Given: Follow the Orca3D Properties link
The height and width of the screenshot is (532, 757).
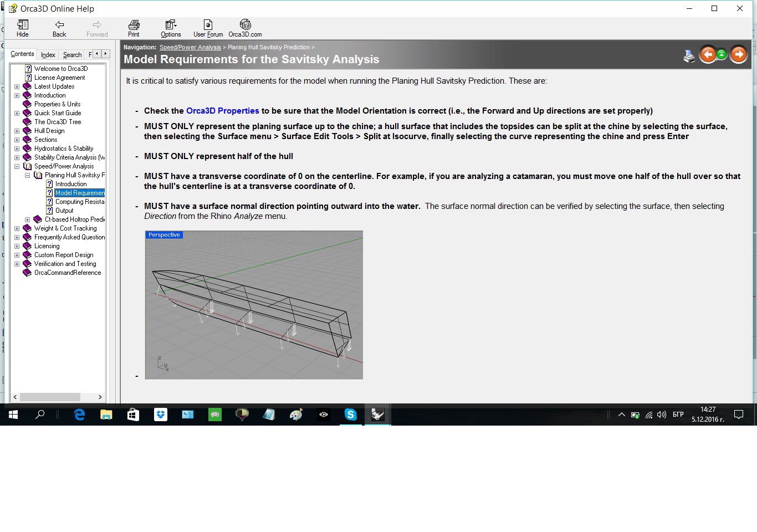Looking at the screenshot, I should pos(222,111).
